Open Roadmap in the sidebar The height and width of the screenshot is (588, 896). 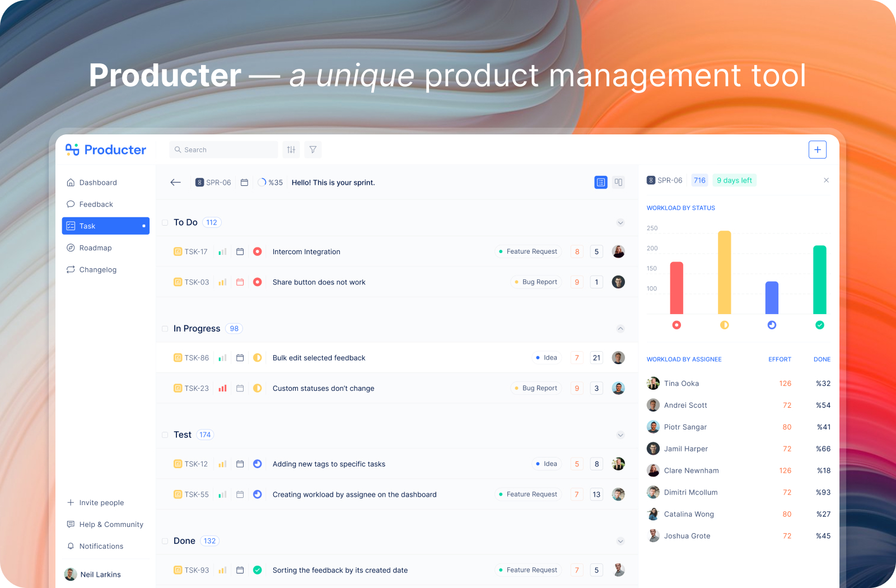(96, 248)
